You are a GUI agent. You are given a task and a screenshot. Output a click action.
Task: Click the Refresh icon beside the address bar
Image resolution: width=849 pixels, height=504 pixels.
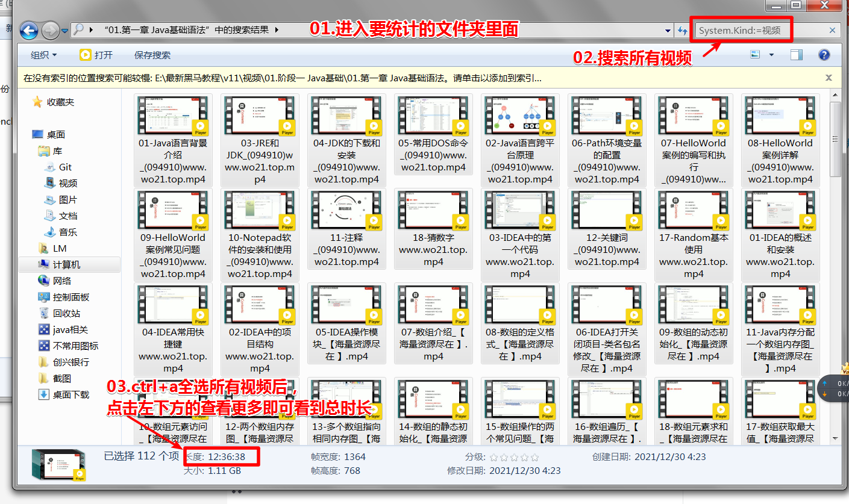[x=682, y=30]
